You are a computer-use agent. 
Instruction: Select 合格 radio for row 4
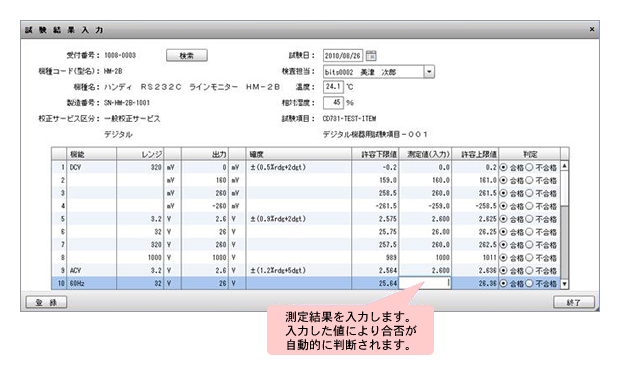pyautogui.click(x=503, y=206)
